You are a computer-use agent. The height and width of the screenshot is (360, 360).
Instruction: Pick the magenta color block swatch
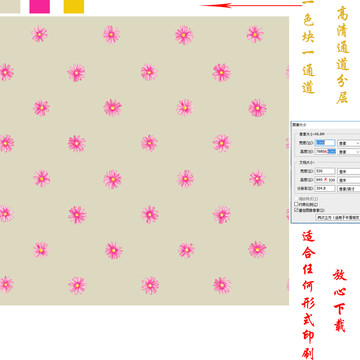(x=40, y=6)
